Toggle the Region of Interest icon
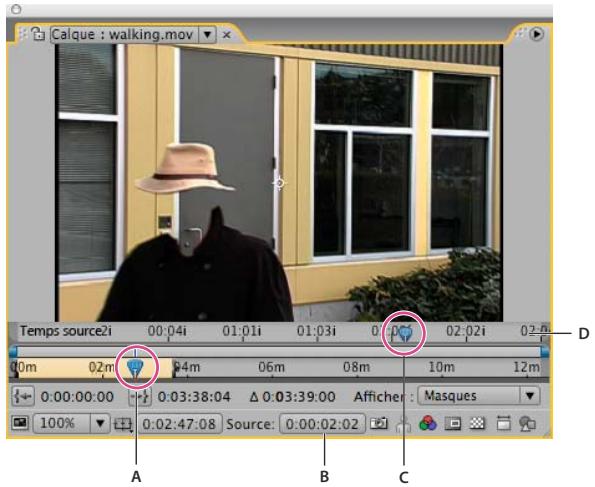This screenshot has width=595, height=487. click(x=123, y=424)
